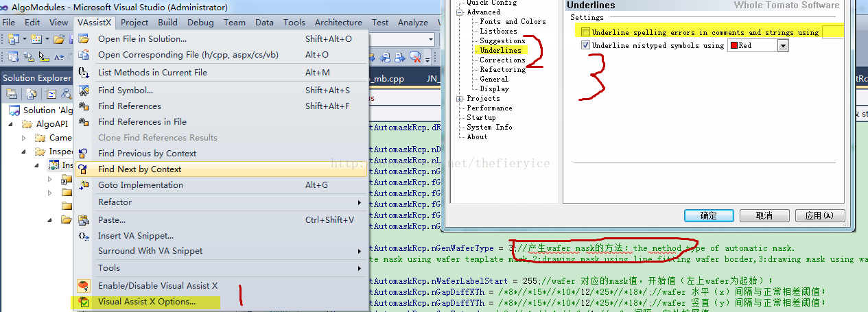The height and width of the screenshot is (312, 868).
Task: Click the 应用(A) Apply button
Action: 819,215
